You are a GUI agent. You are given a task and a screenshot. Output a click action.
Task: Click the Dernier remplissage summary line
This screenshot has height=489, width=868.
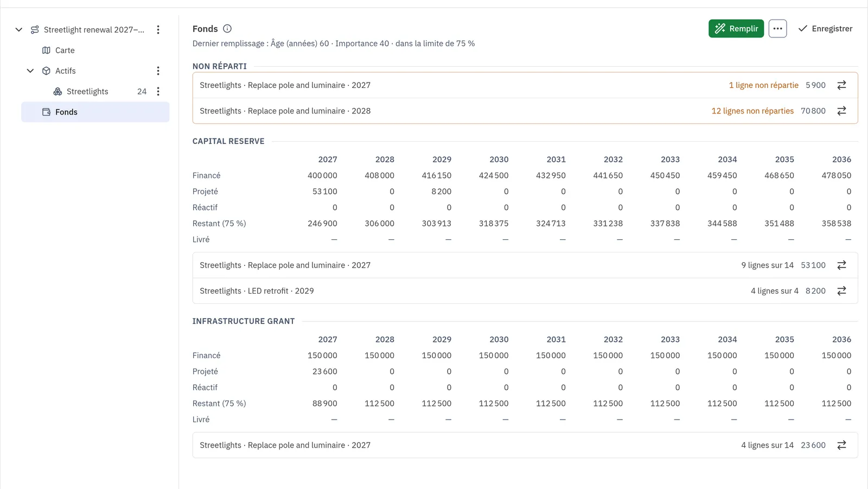(334, 43)
